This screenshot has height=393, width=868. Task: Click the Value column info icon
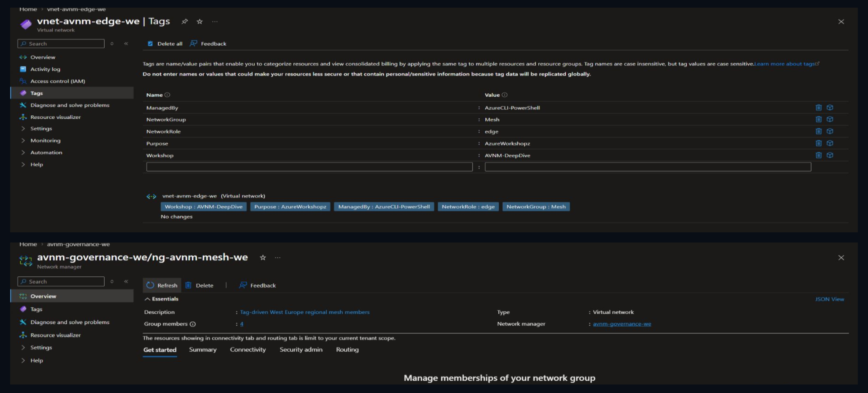point(504,95)
